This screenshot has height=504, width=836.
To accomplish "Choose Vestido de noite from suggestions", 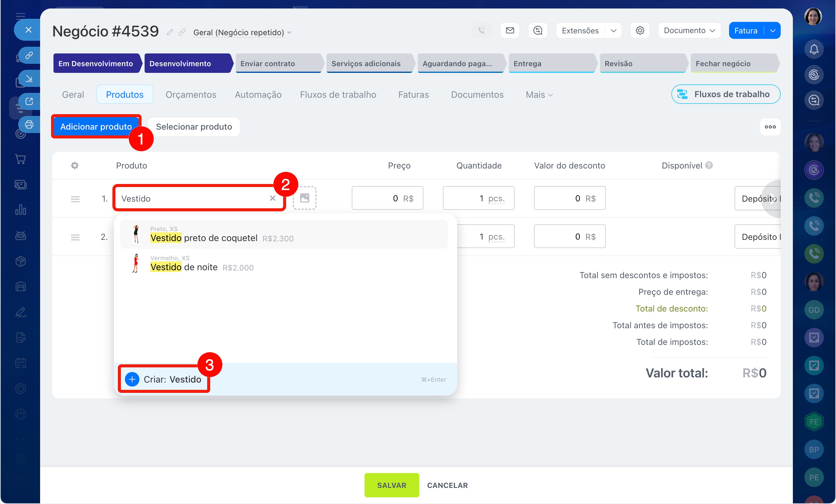I will pyautogui.click(x=183, y=267).
